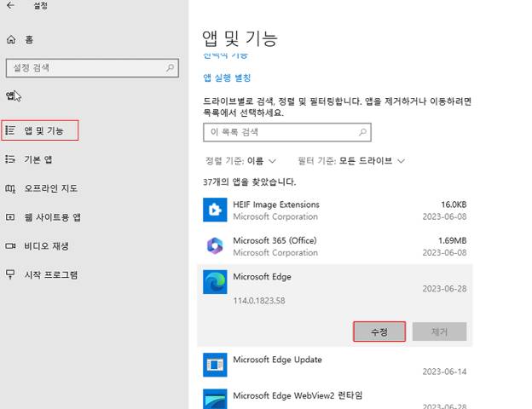Open 오프라인 지도 map icon
Viewport: 532px width, 409px height.
click(10, 188)
